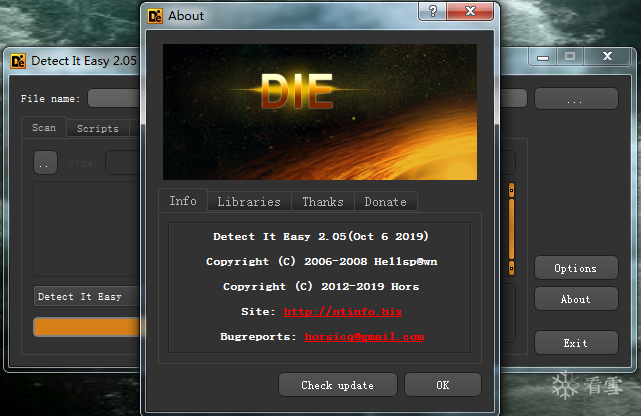Click the file browse '...' button
The width and height of the screenshot is (641, 416).
pos(576,98)
